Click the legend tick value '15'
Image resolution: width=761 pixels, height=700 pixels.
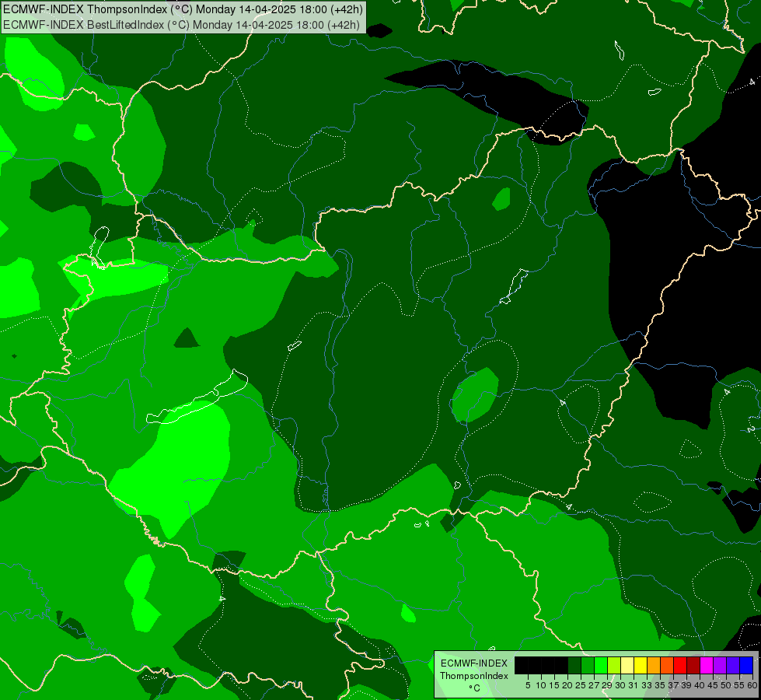coord(554,685)
